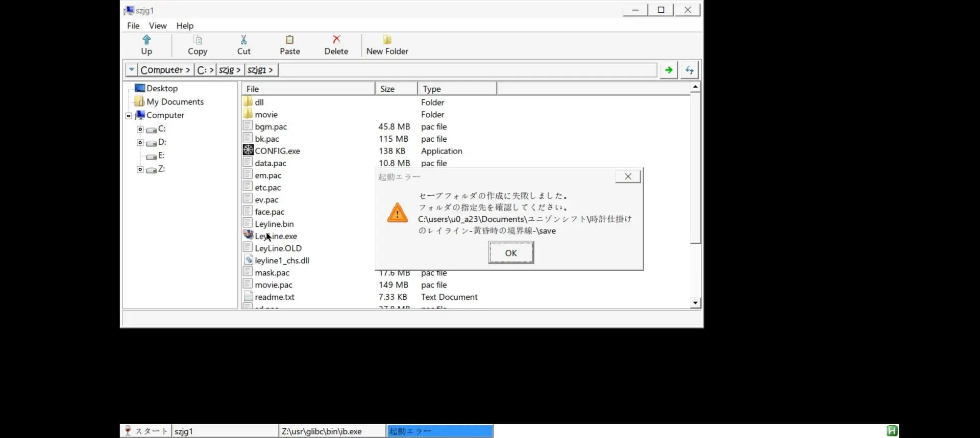Open the address bar history dropdown
Viewport: 980px width, 438px height.
point(131,70)
